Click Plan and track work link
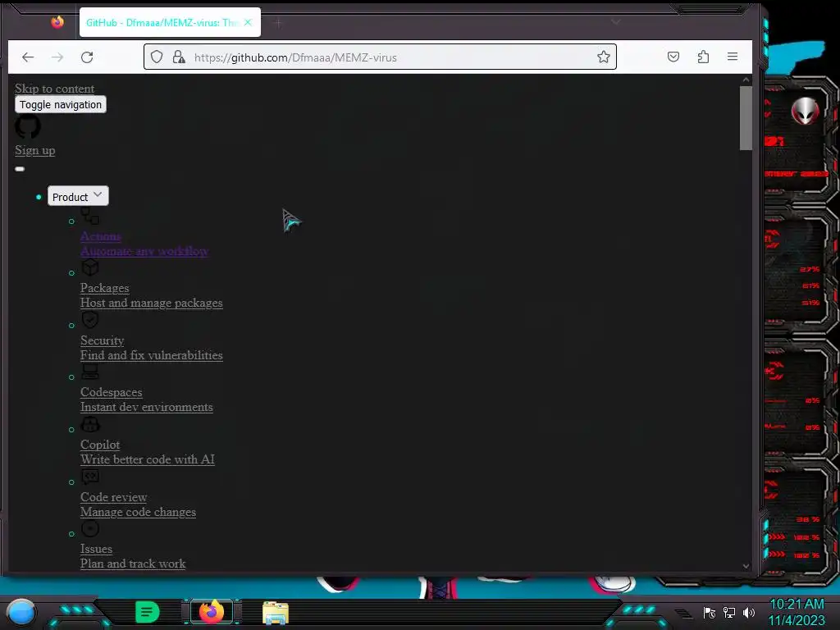Image resolution: width=840 pixels, height=630 pixels. click(x=133, y=564)
